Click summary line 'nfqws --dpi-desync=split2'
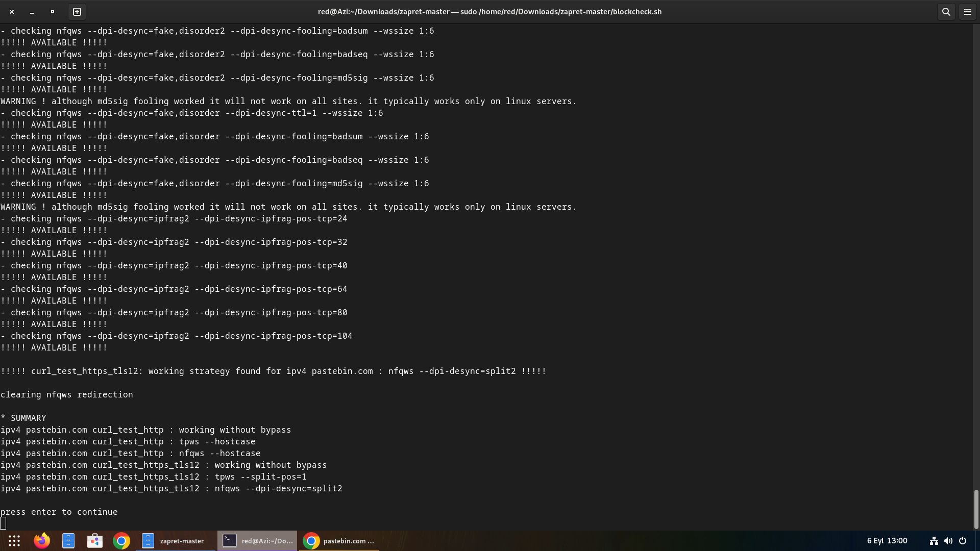 point(171,488)
